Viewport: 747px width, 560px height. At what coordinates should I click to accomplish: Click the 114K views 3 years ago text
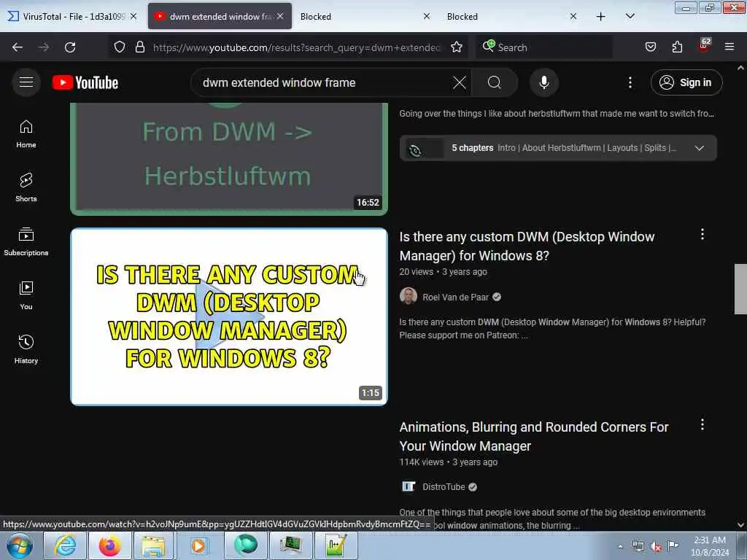449,462
